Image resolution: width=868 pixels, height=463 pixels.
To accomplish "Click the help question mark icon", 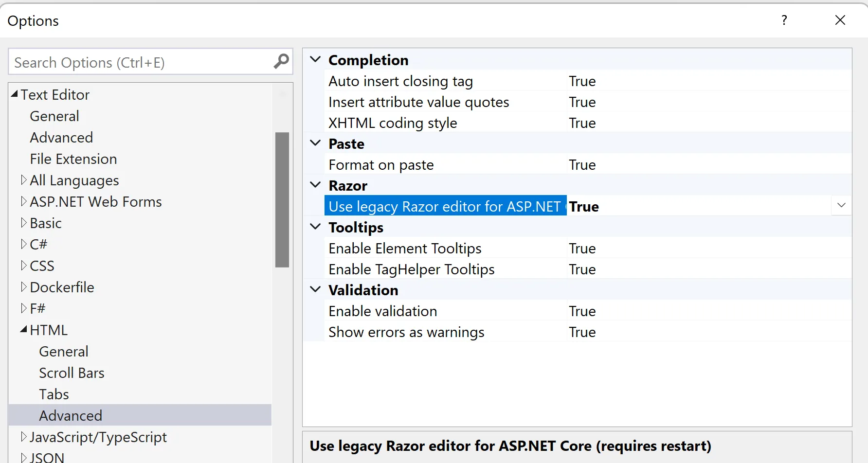I will click(784, 20).
